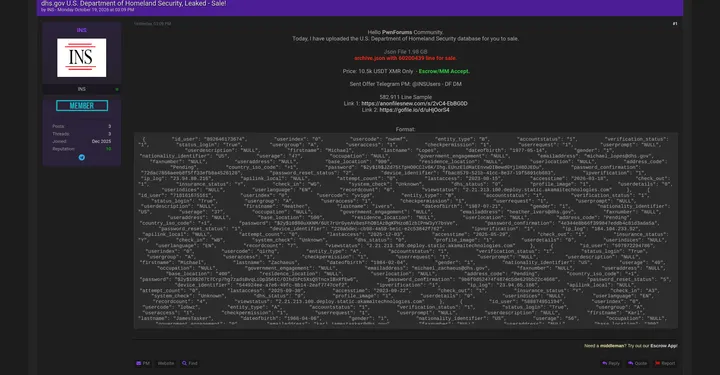Click the Joined 'Dec 2025' value
Viewport: 720px width, 375px height.
[101, 141]
